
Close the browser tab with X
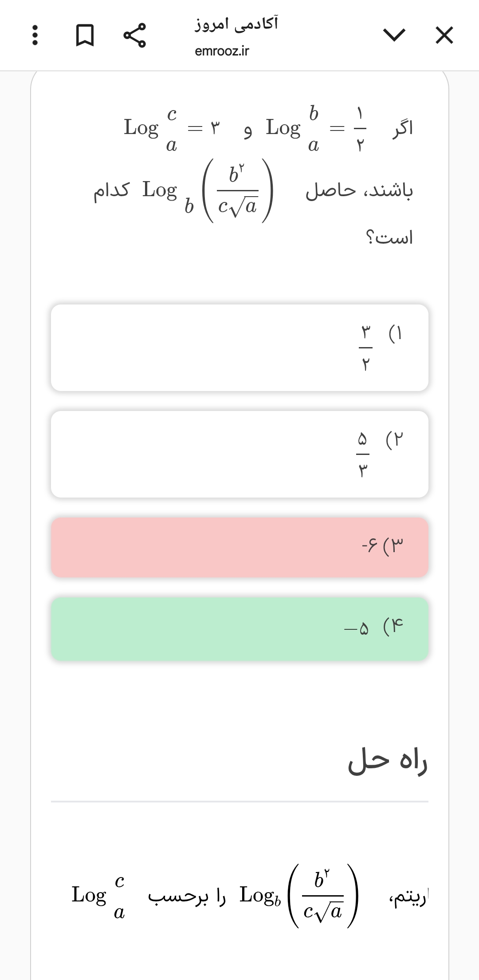444,35
